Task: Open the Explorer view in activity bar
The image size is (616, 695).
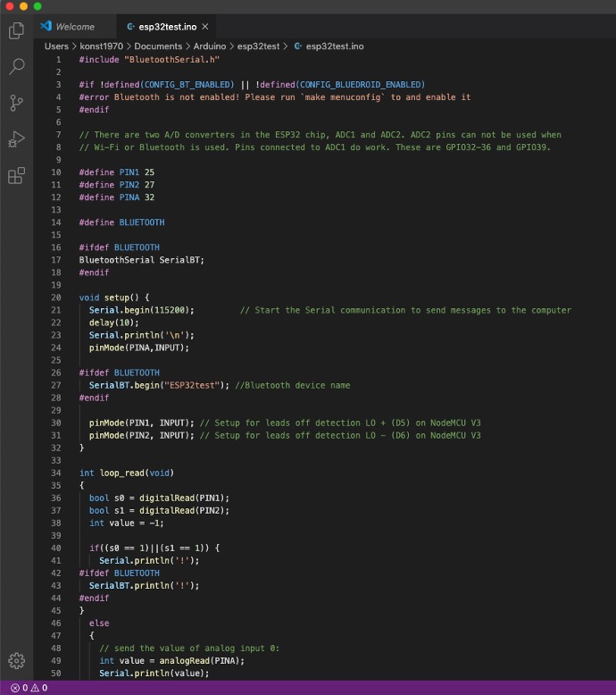Action: (x=16, y=30)
